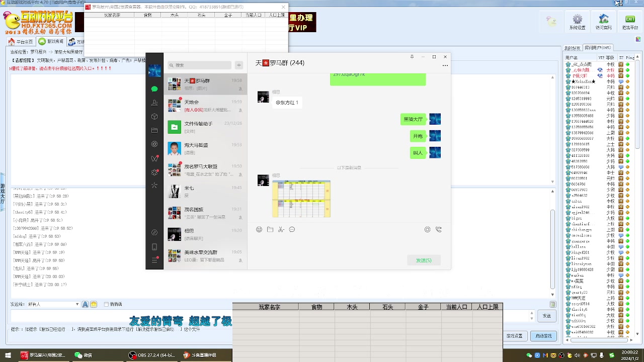Open 茂名国旅 conversation
Viewport: 644px width, 362px height.
(205, 213)
